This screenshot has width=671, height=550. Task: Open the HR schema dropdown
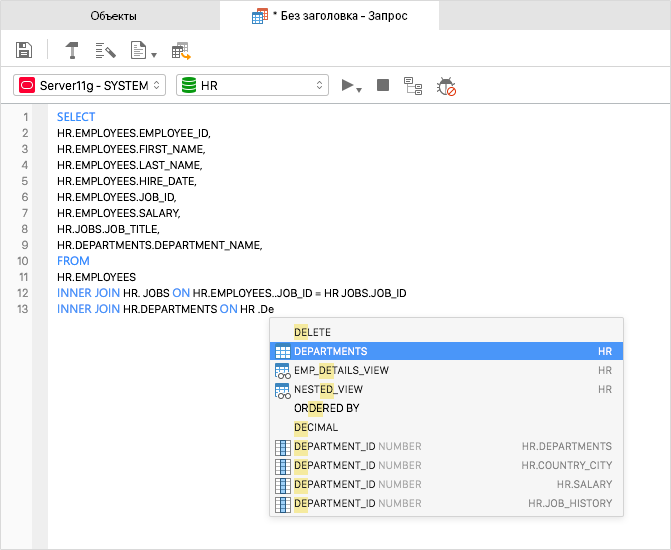[252, 86]
